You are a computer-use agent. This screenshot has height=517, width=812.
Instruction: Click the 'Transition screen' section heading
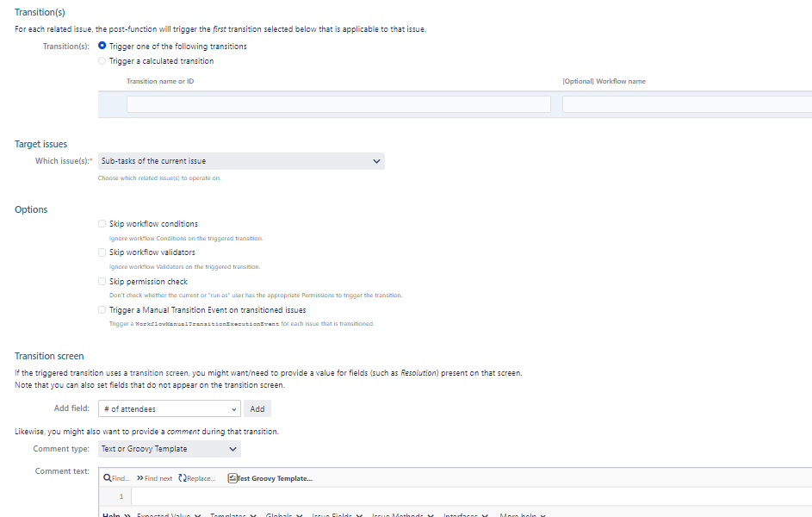(49, 356)
